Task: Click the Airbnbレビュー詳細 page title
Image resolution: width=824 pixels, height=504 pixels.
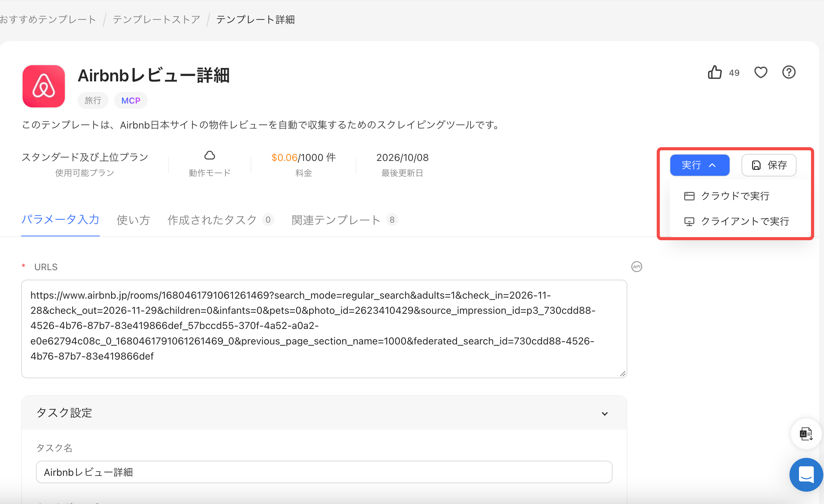Action: tap(154, 75)
